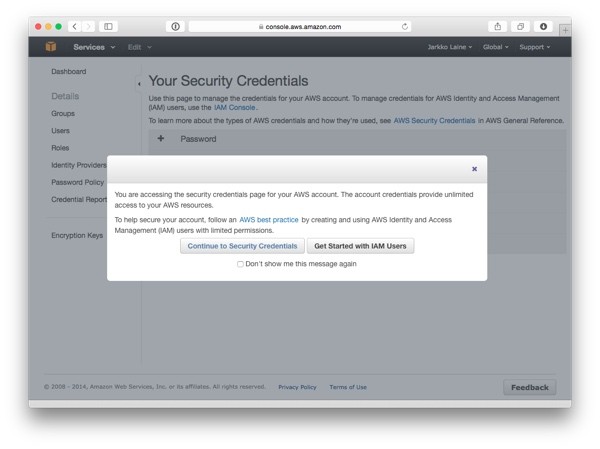Open Privacy Policy footer link
Screen dimensions: 600x449
[x=297, y=387]
